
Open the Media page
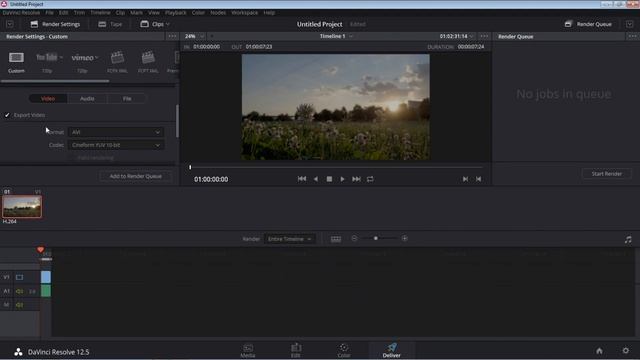[x=248, y=350]
